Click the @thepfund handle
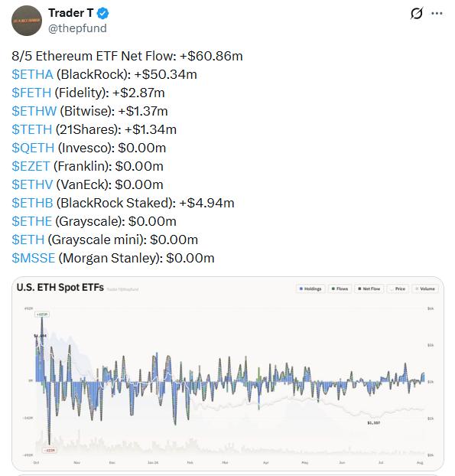Viewport: 455px width, 476px height. tap(77, 28)
